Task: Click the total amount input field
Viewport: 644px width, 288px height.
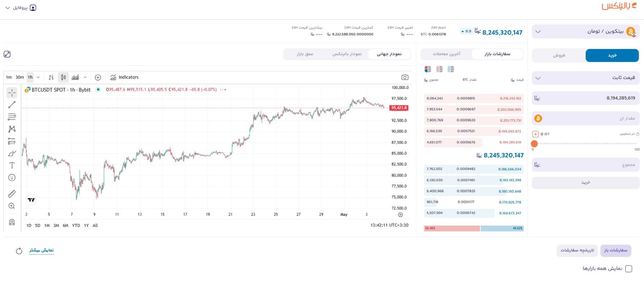Action: click(585, 165)
